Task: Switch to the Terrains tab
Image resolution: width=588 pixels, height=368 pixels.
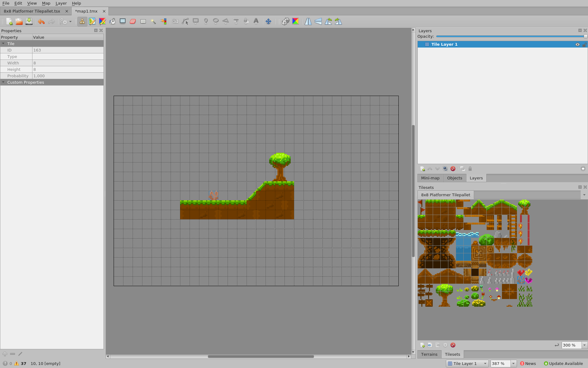Action: pyautogui.click(x=429, y=354)
